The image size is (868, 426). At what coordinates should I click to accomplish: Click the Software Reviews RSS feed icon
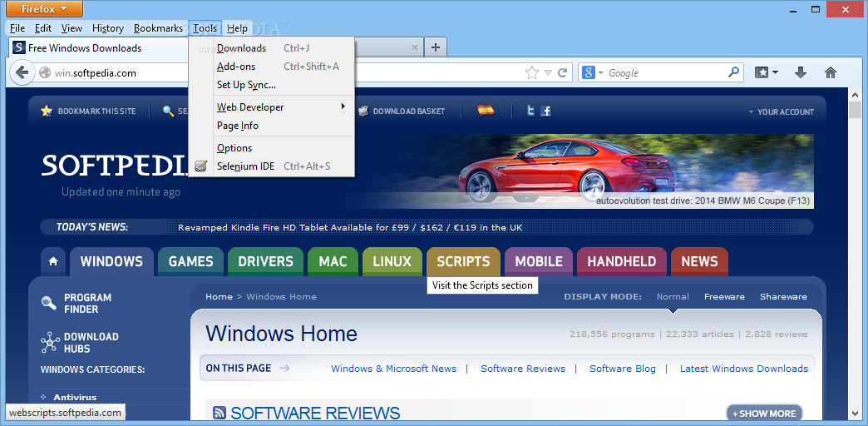(219, 413)
